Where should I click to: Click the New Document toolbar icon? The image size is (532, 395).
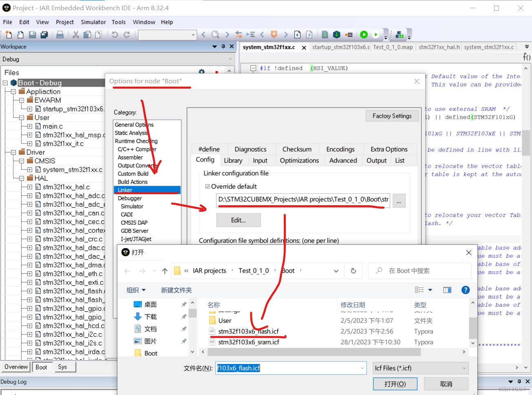9,35
